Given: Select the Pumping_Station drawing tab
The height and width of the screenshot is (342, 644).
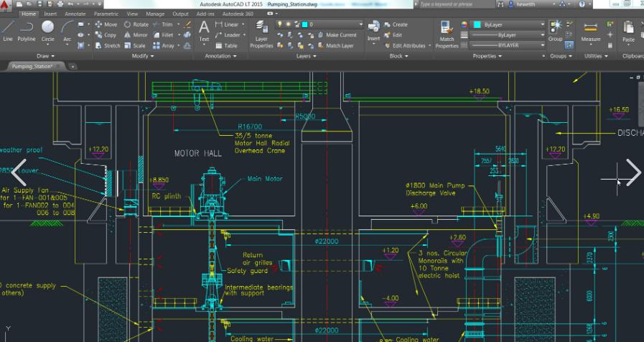Looking at the screenshot, I should pyautogui.click(x=34, y=66).
